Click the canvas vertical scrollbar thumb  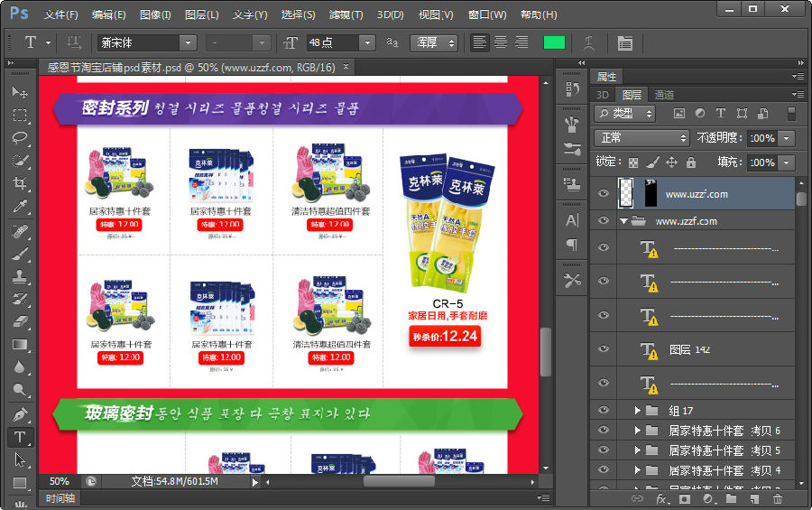545,352
